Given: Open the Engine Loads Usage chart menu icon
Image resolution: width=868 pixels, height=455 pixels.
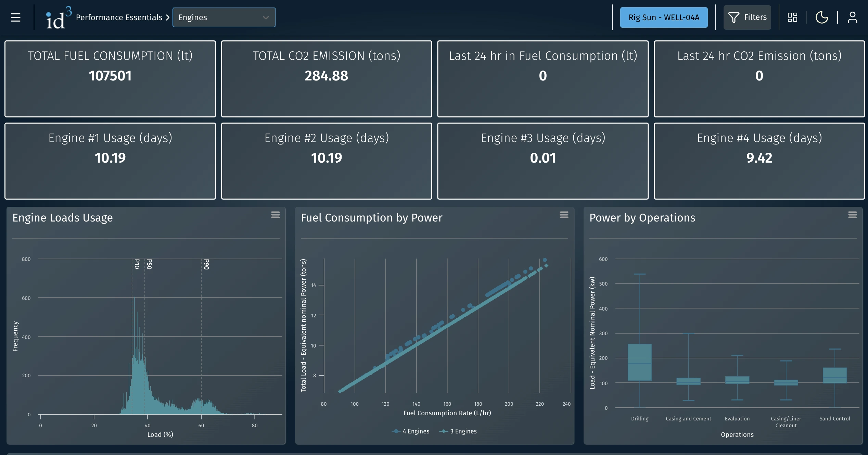Looking at the screenshot, I should (x=276, y=215).
